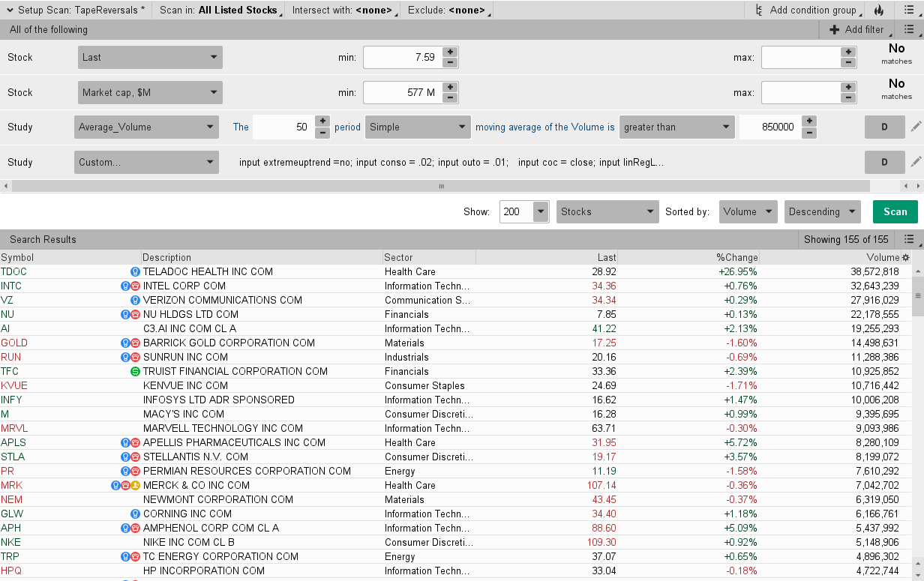
Task: Sort by the Symbol column header
Action: 70,257
